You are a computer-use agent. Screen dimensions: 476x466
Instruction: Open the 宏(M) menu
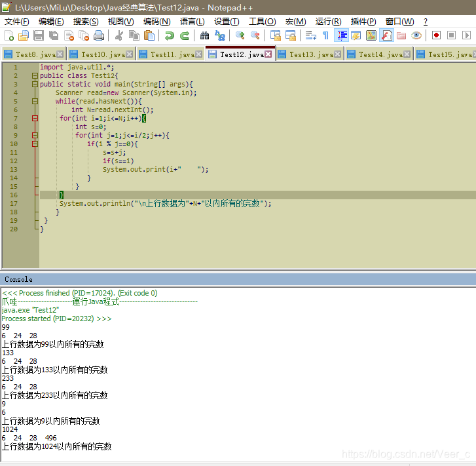pos(295,22)
